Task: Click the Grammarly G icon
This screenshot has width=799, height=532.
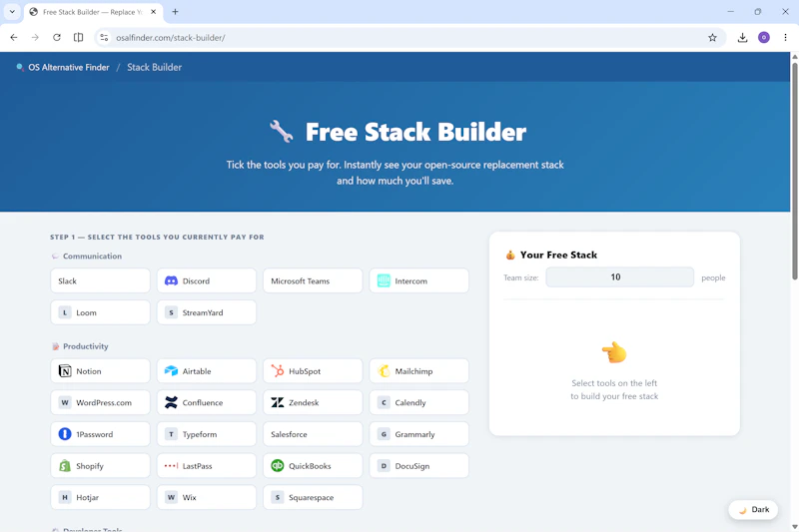Action: coord(384,434)
